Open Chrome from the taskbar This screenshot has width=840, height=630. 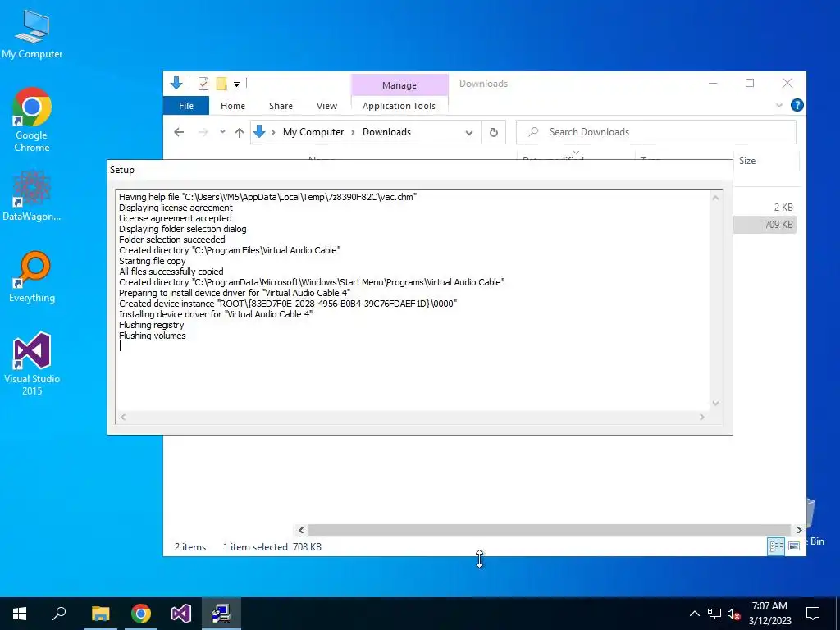[x=141, y=614]
